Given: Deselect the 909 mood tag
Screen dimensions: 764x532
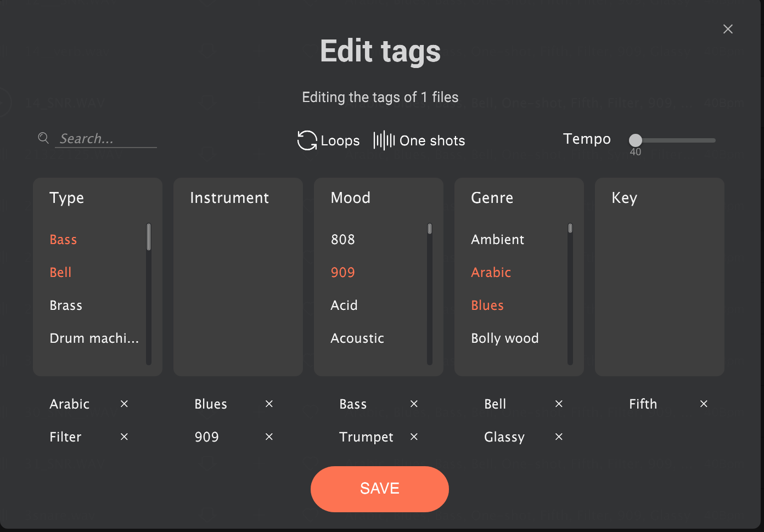Looking at the screenshot, I should tap(342, 273).
